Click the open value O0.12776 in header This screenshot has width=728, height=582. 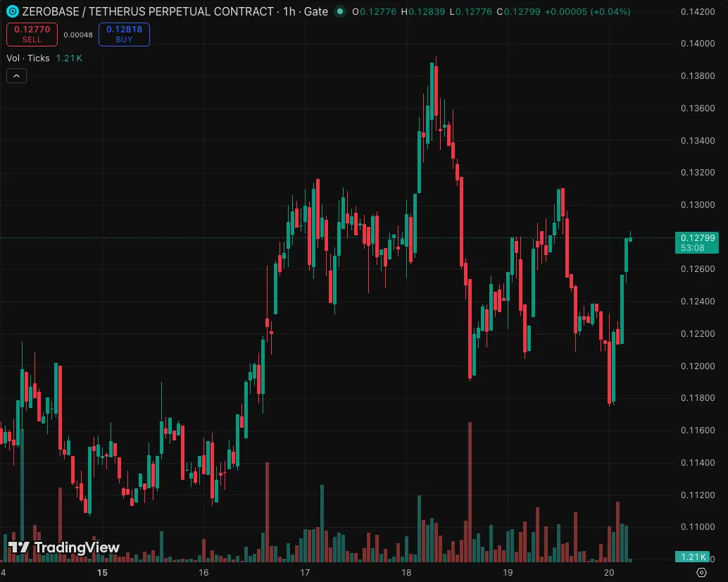pyautogui.click(x=375, y=11)
